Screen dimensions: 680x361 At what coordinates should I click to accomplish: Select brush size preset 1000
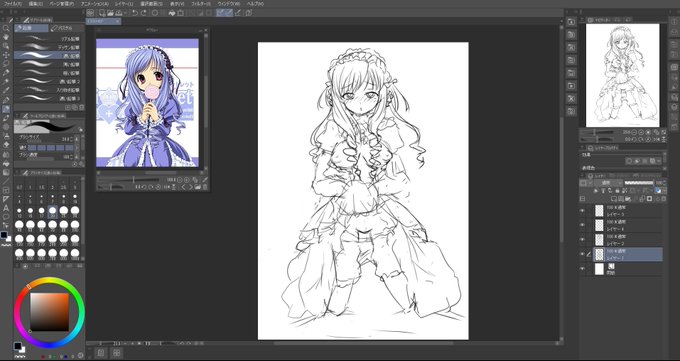click(75, 253)
